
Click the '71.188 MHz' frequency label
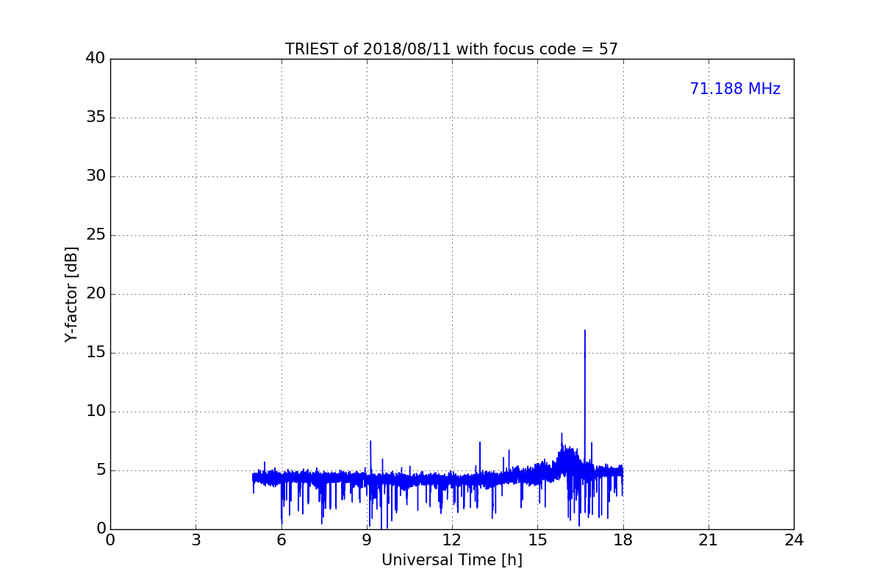click(x=735, y=89)
